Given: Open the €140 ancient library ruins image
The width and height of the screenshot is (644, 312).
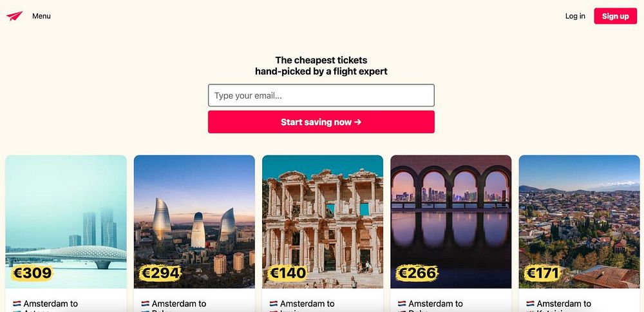Looking at the screenshot, I should click(323, 222).
